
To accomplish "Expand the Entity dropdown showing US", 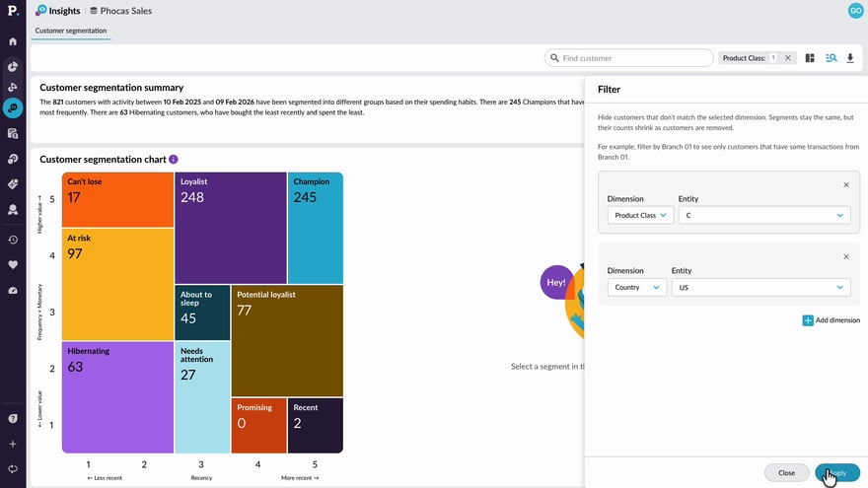I will pos(759,288).
